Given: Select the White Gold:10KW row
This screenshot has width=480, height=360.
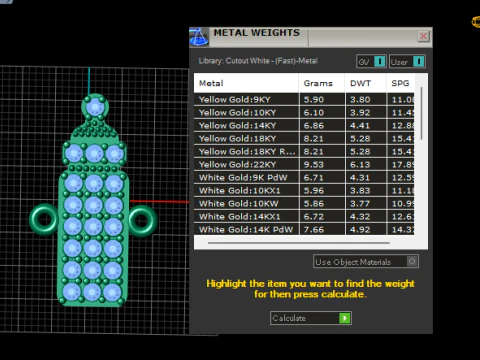Looking at the screenshot, I should pos(304,204).
